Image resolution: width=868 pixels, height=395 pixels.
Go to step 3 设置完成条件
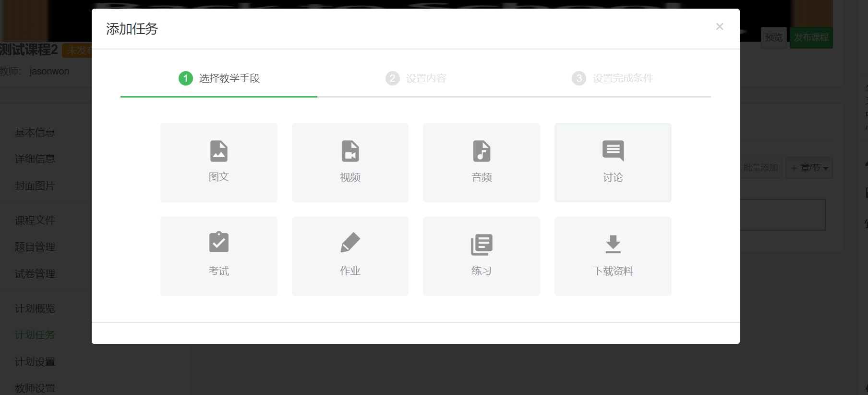(x=613, y=78)
